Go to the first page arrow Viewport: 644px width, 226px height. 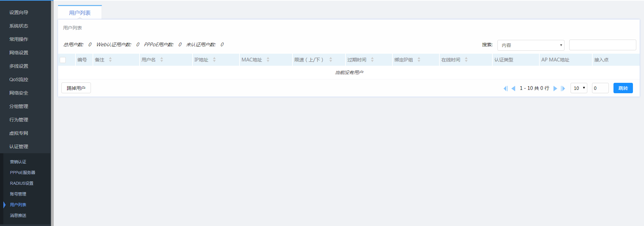[505, 89]
